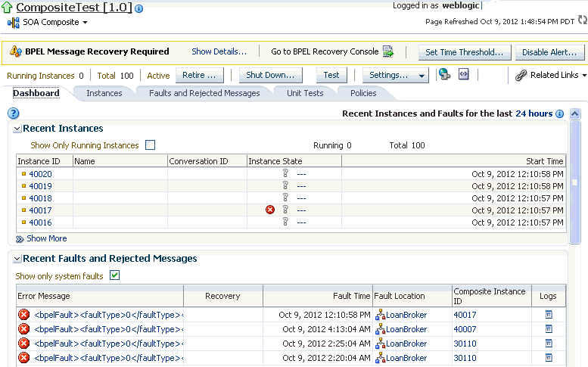Click Instance ID column header

click(x=44, y=161)
